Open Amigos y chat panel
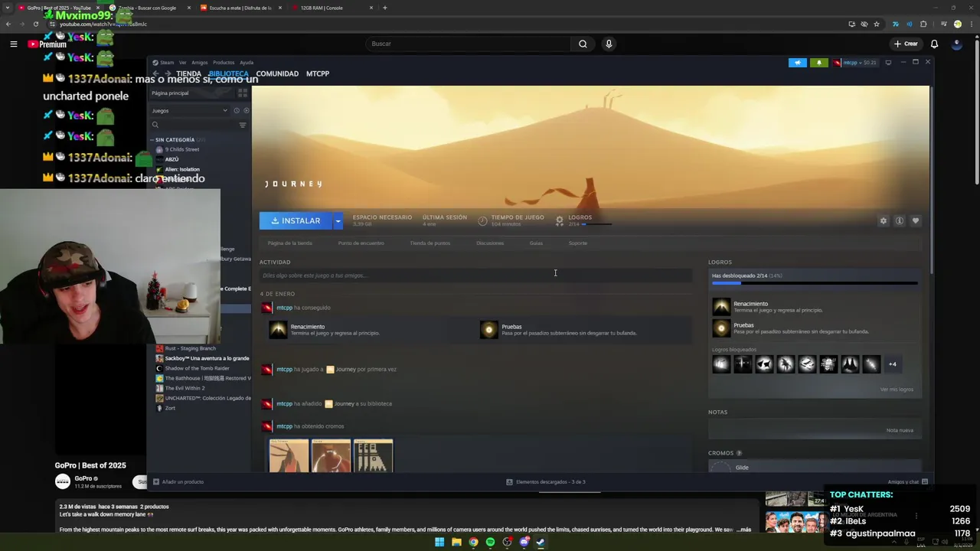Viewport: 980px width, 551px height. 908,482
